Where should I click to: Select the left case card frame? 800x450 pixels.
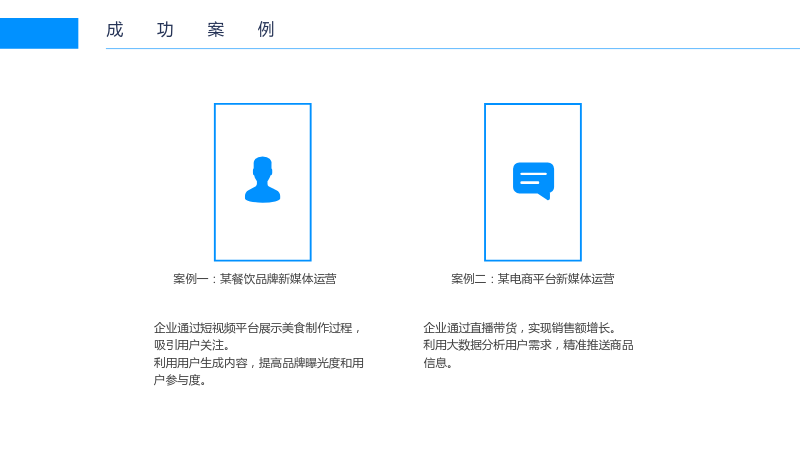pos(263,182)
